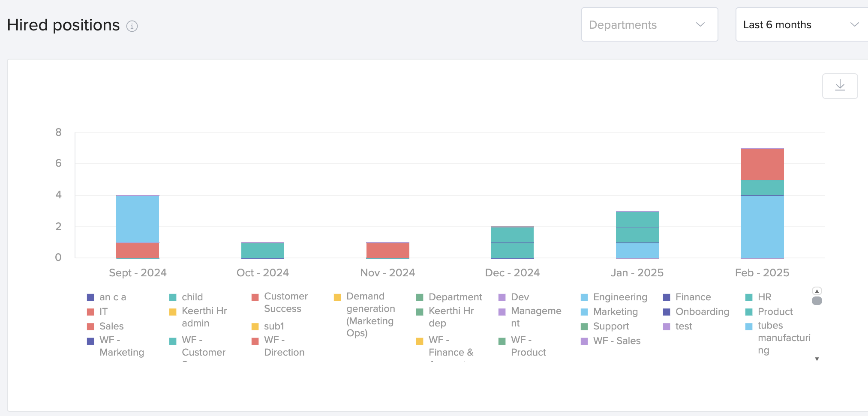The width and height of the screenshot is (868, 416).
Task: Click the Marketing legend entry
Action: tap(615, 311)
